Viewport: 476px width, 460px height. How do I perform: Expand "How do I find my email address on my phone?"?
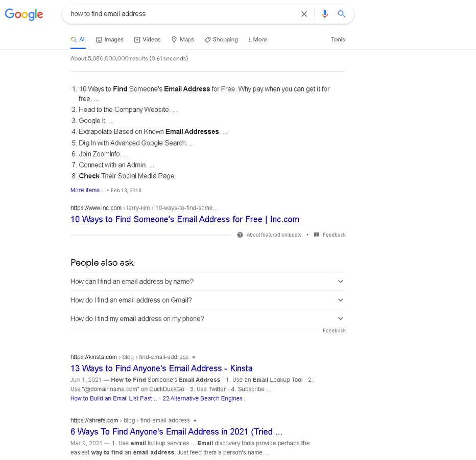pyautogui.click(x=208, y=319)
